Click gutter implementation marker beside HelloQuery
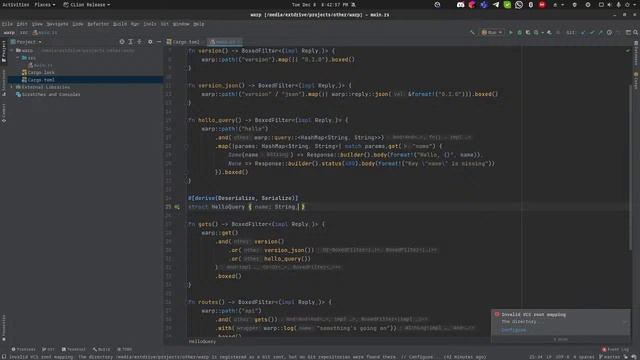 pyautogui.click(x=177, y=207)
